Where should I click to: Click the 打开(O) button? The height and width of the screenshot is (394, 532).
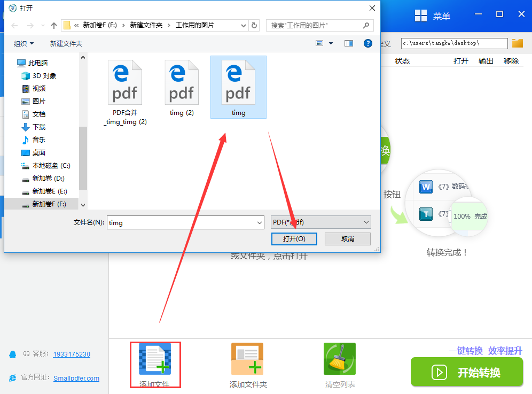click(x=294, y=238)
